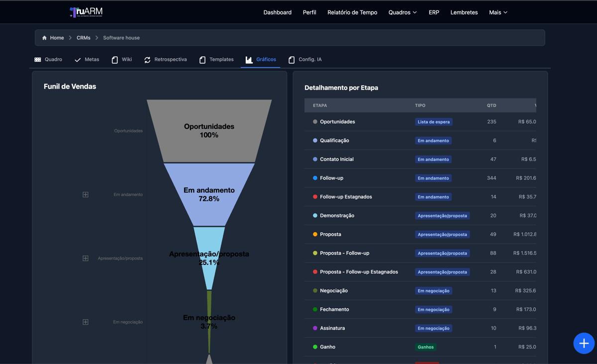This screenshot has height=364, width=597.
Task: Expand the Apresentação/proposta funnel stage
Action: point(86,258)
